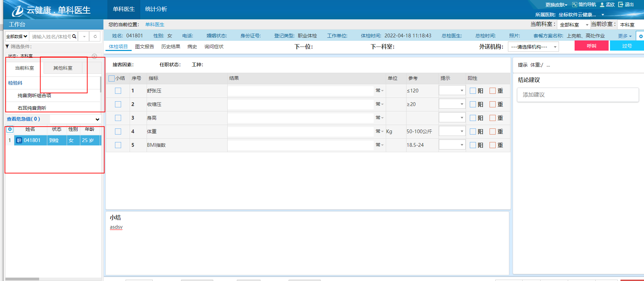
Task: Click the 职 badge icon on the 041801 row
Action: coord(19,140)
